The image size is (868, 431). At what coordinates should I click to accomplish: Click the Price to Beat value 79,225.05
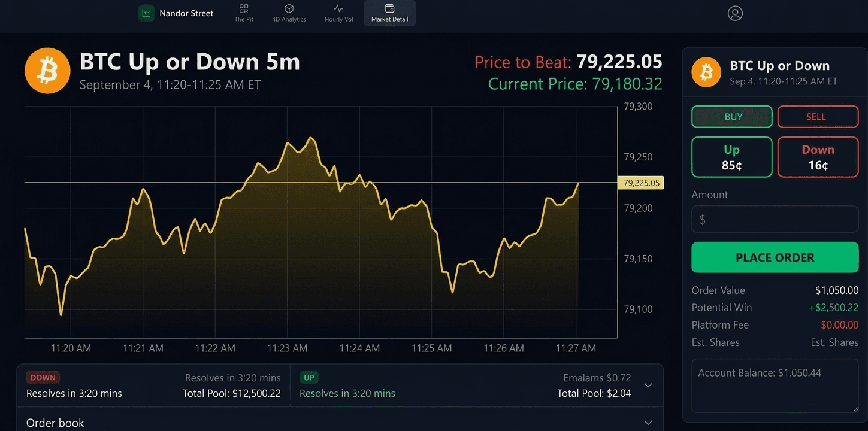coord(619,62)
